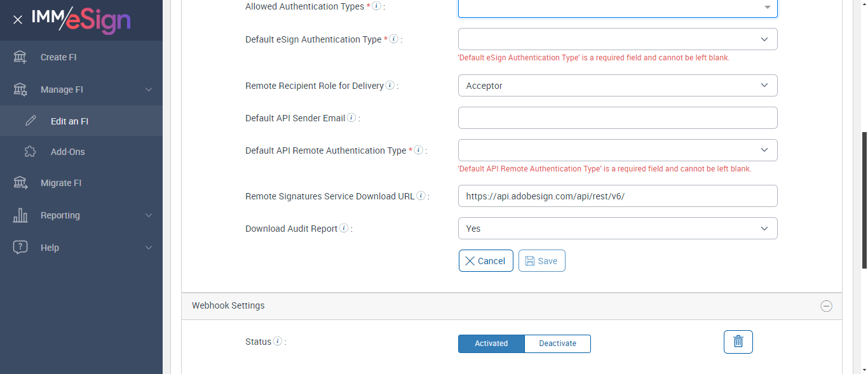868x374 pixels.
Task: Click the Default API Sender Email field
Action: 617,118
